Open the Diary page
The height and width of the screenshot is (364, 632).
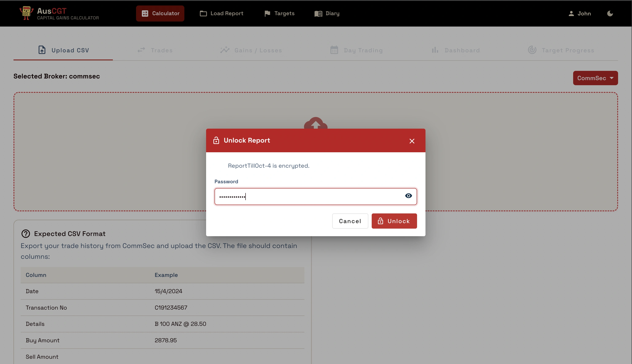tap(327, 13)
